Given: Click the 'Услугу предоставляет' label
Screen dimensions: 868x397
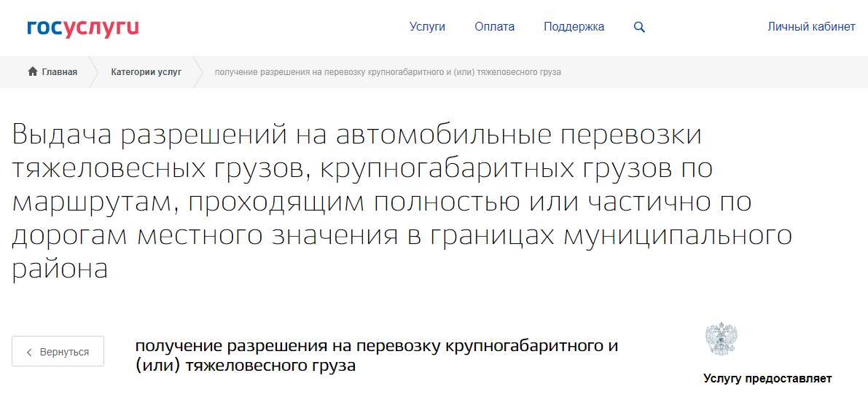Looking at the screenshot, I should [x=767, y=378].
